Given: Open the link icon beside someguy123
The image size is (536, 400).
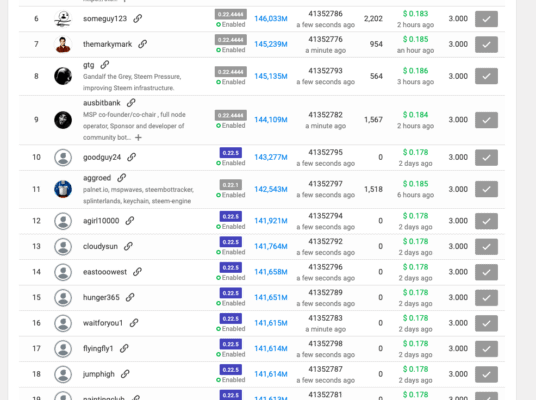Looking at the screenshot, I should click(137, 18).
